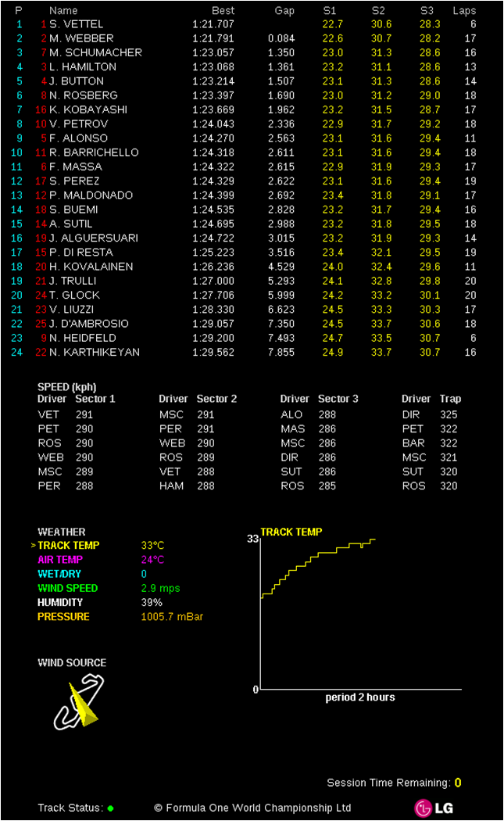The width and height of the screenshot is (504, 821).
Task: Select driver L. HAMILTON name
Action: coord(83,67)
